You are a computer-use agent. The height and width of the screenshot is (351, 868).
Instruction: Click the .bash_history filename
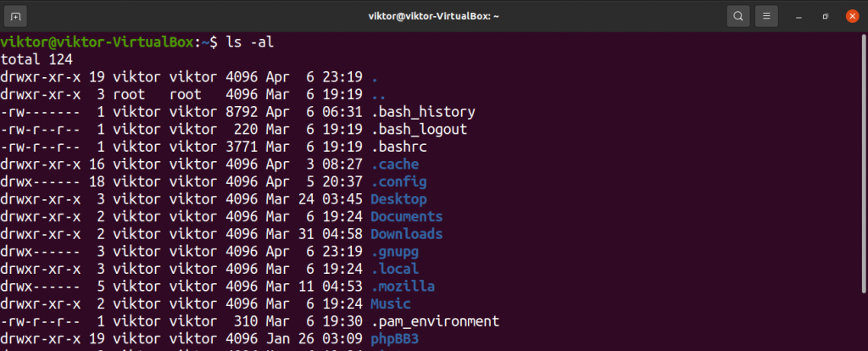point(424,113)
